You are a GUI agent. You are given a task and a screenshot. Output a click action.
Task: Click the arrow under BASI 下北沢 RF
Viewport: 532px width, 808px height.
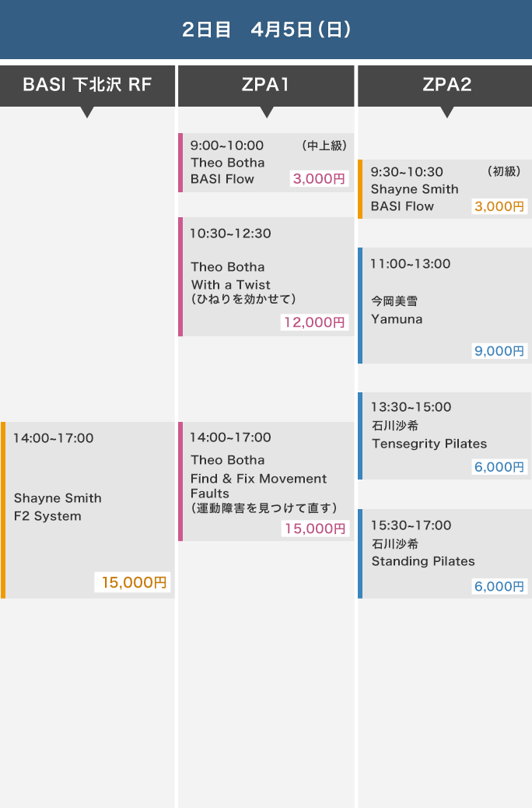(x=87, y=112)
